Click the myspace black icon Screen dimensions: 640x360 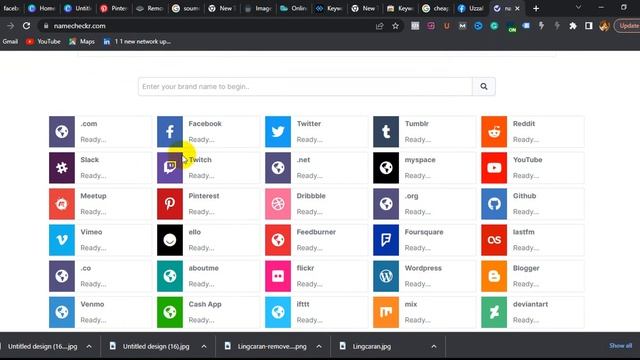click(386, 168)
